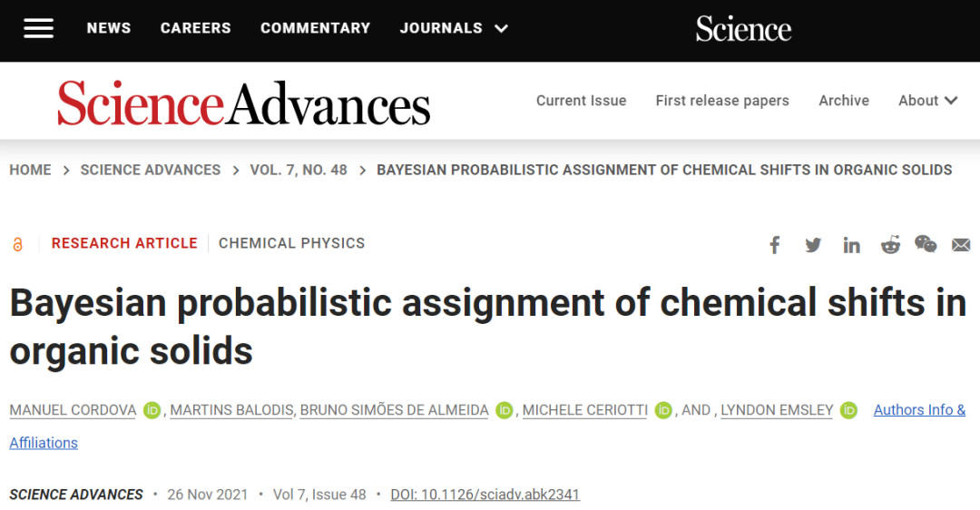The width and height of the screenshot is (980, 510).
Task: Click the Science Advances logo
Action: (243, 103)
